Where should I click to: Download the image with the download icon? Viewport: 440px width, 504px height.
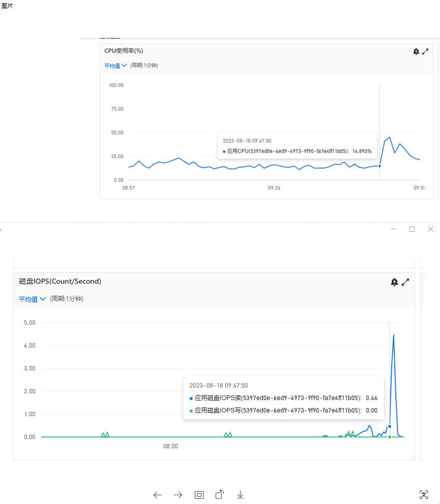pos(240,495)
